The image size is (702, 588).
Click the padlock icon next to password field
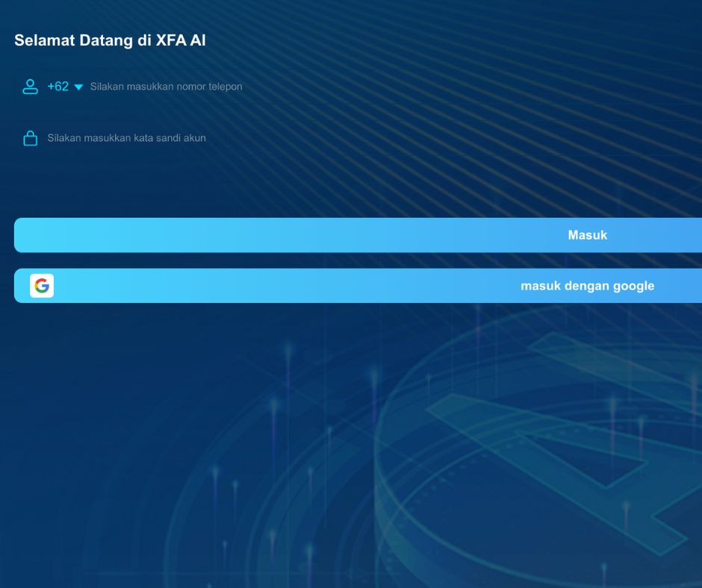point(30,138)
